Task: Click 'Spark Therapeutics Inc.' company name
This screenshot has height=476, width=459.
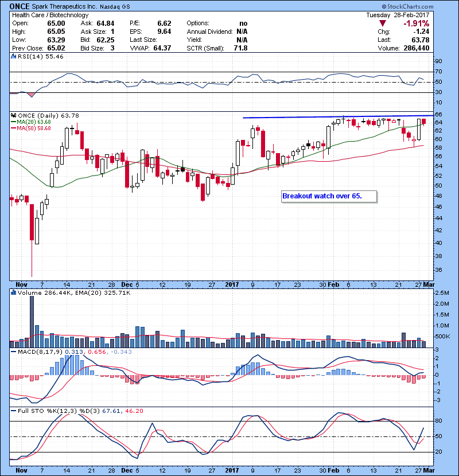Action: coord(64,6)
